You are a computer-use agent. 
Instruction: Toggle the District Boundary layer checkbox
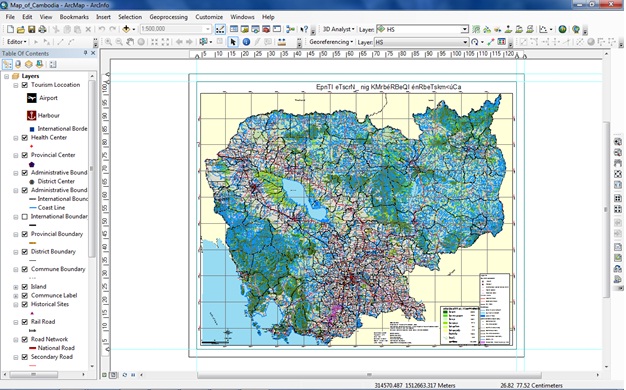pyautogui.click(x=25, y=252)
